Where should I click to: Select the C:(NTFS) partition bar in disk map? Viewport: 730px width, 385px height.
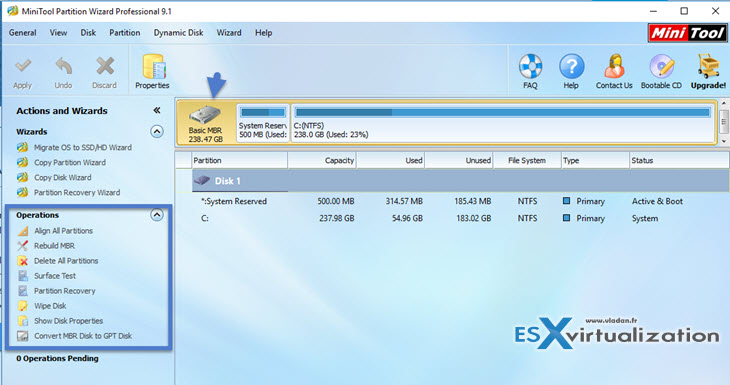[503, 123]
